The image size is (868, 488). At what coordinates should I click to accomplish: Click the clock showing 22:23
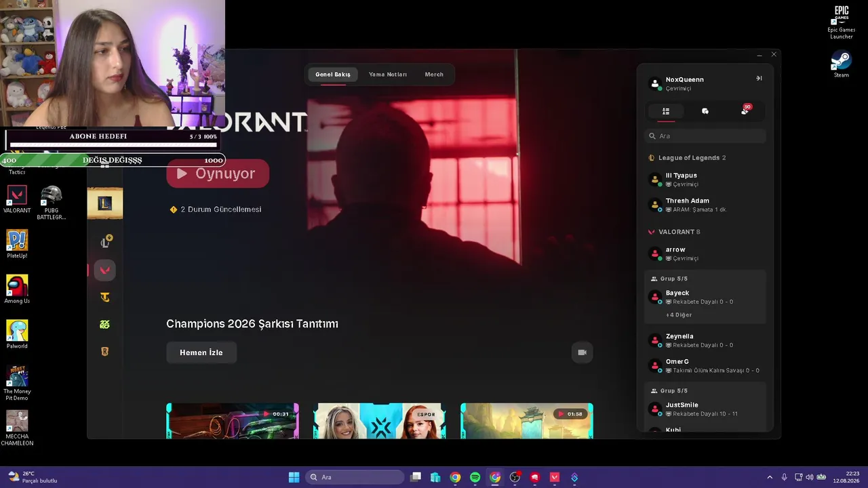coord(847,477)
